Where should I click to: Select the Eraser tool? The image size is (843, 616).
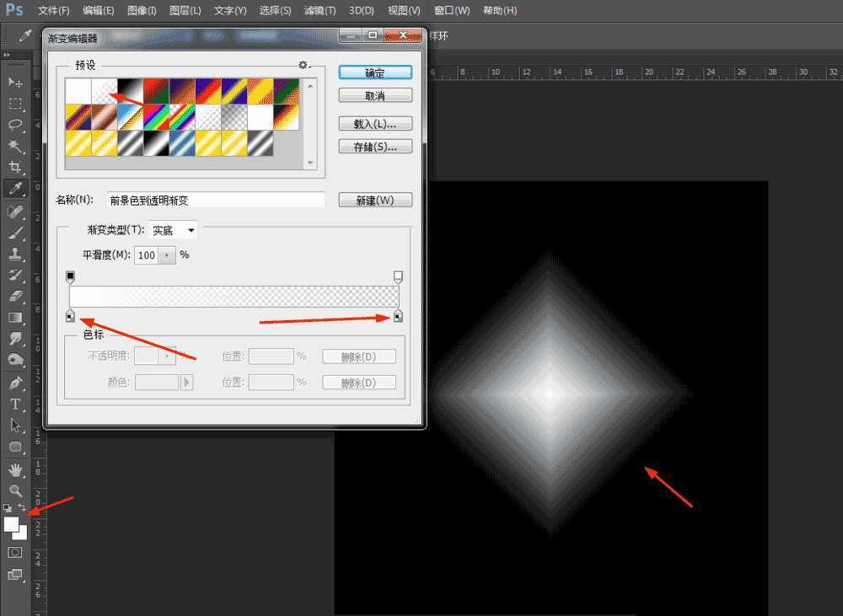[15, 297]
